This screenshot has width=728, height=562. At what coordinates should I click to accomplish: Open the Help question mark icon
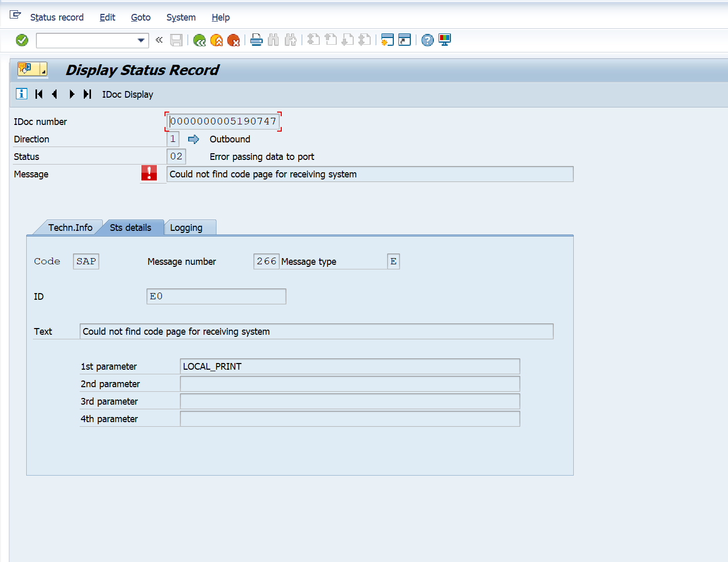coord(427,40)
